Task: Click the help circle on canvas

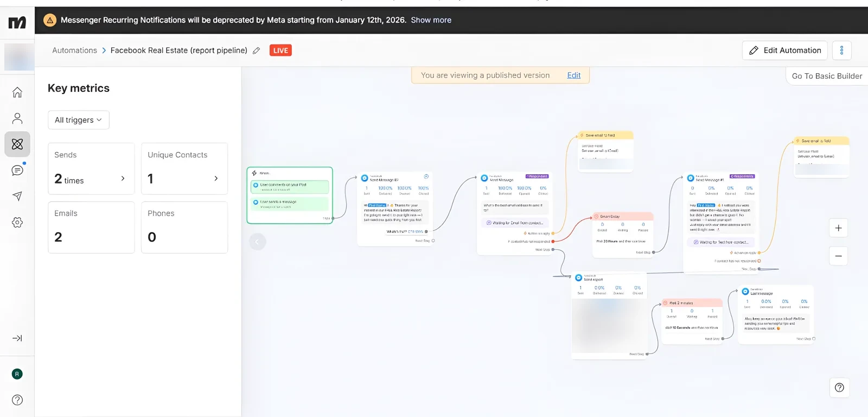Action: tap(839, 388)
